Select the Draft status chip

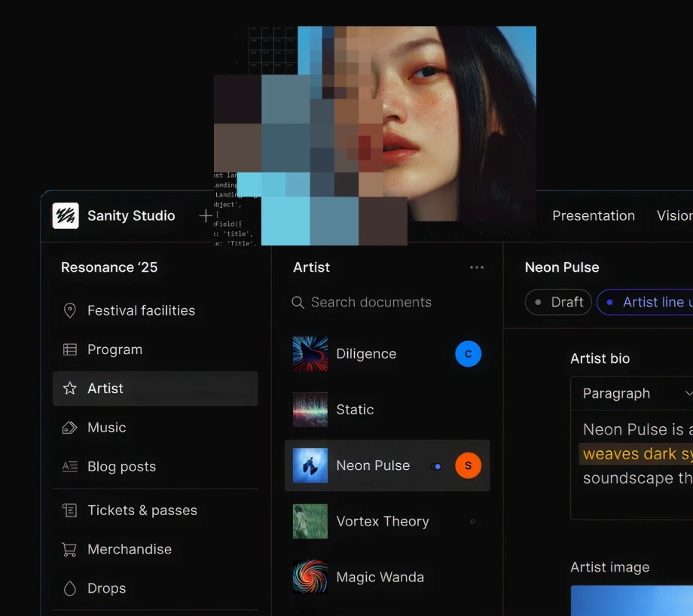(557, 302)
